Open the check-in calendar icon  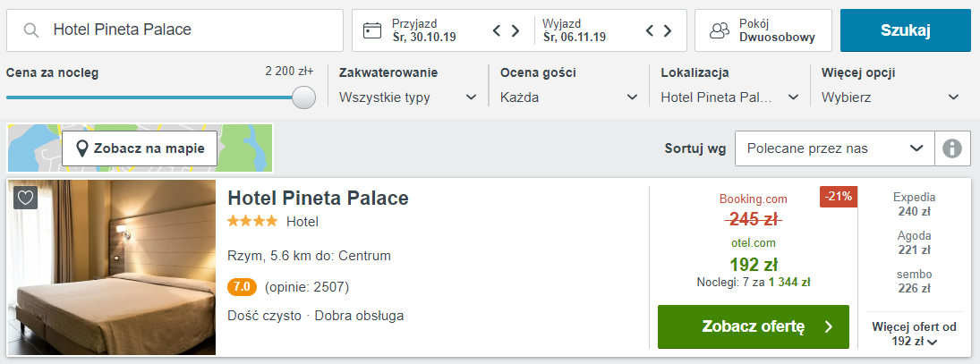[372, 30]
